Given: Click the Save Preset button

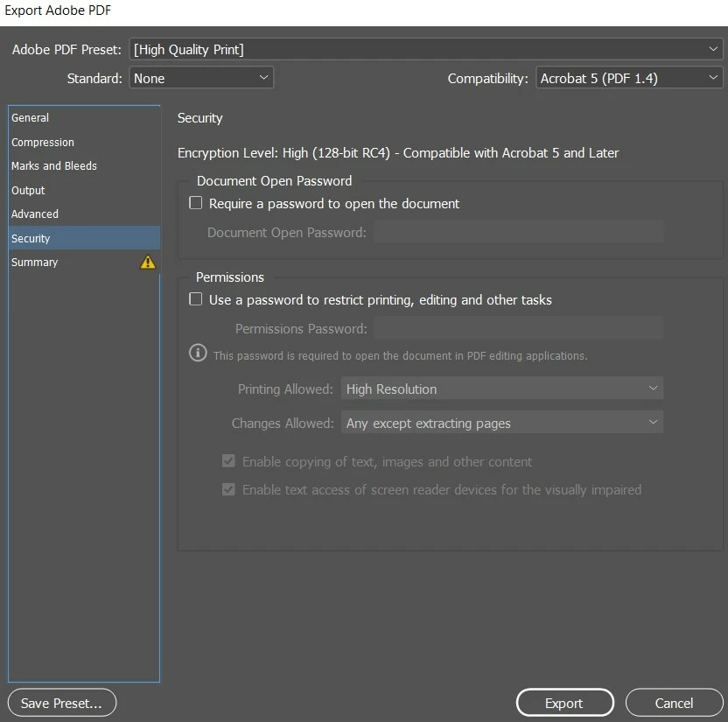Looking at the screenshot, I should click(x=62, y=703).
